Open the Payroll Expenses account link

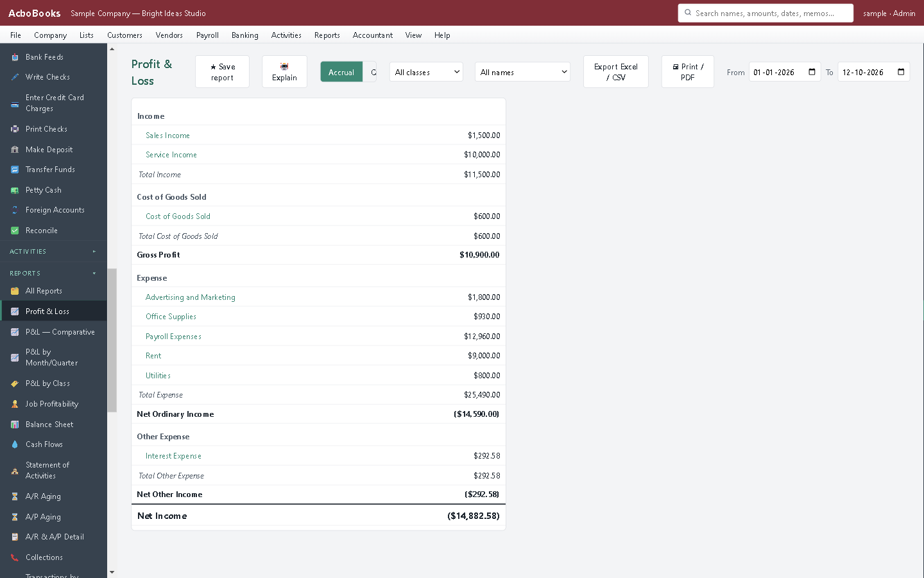173,337
